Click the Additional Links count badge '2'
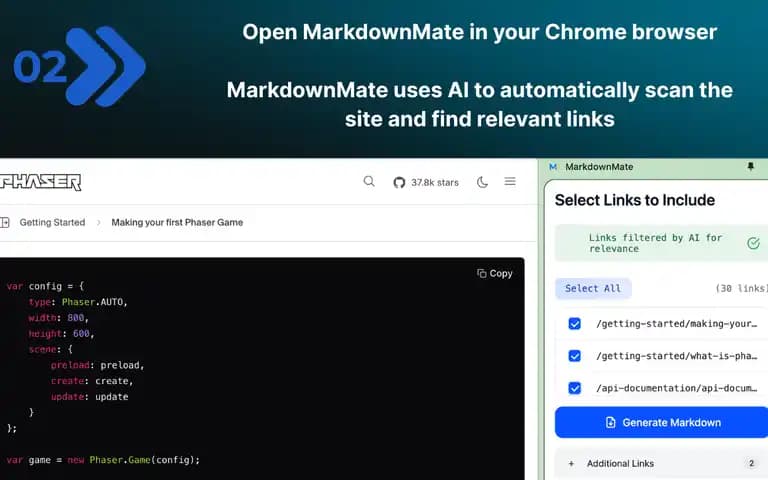The image size is (768, 480). (751, 463)
